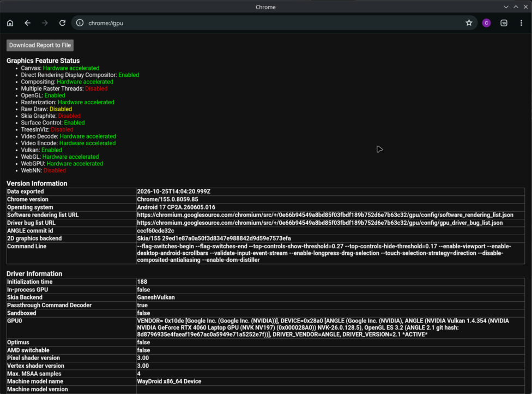Click the gpu_driver_bug_list.json URL
Viewport: 532px width, 394px height.
320,223
